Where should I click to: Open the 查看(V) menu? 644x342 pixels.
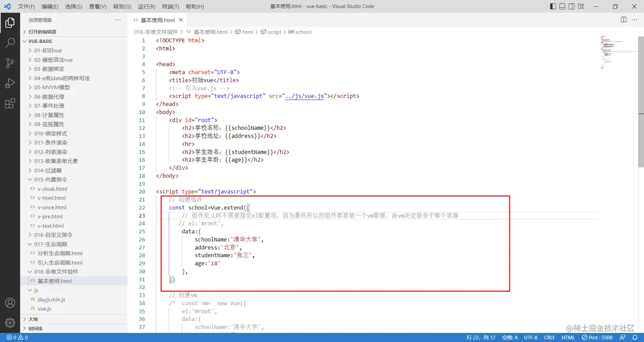tap(98, 6)
